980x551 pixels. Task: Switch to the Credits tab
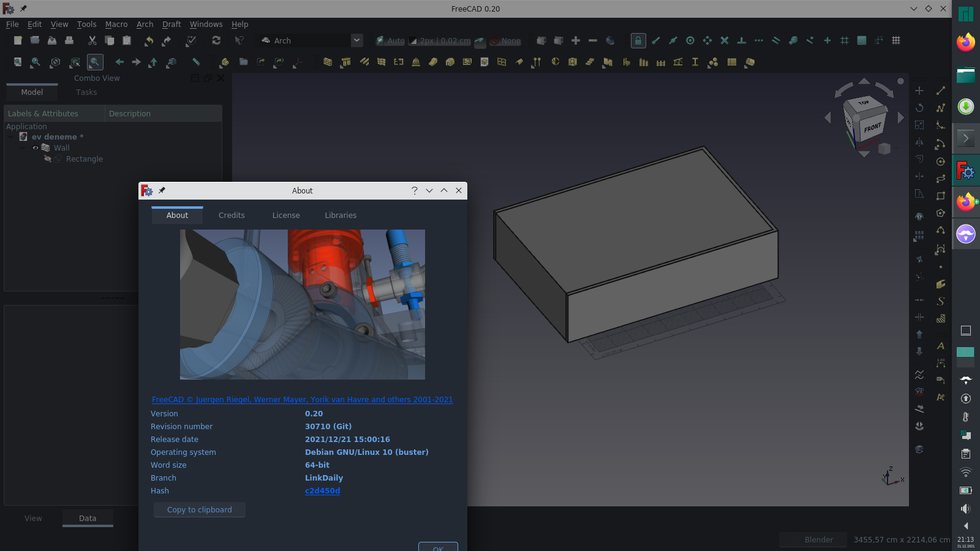click(232, 215)
